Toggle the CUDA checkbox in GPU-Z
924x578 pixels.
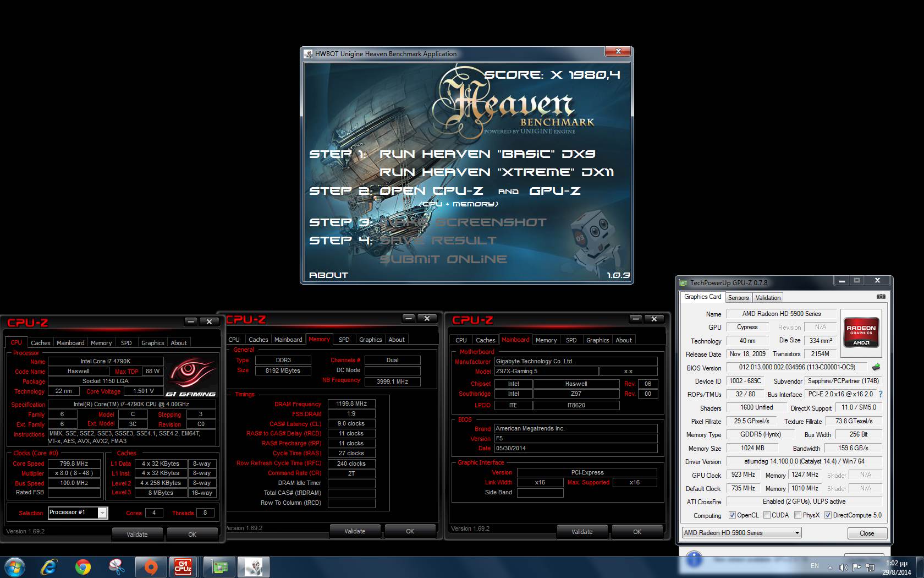(x=767, y=515)
